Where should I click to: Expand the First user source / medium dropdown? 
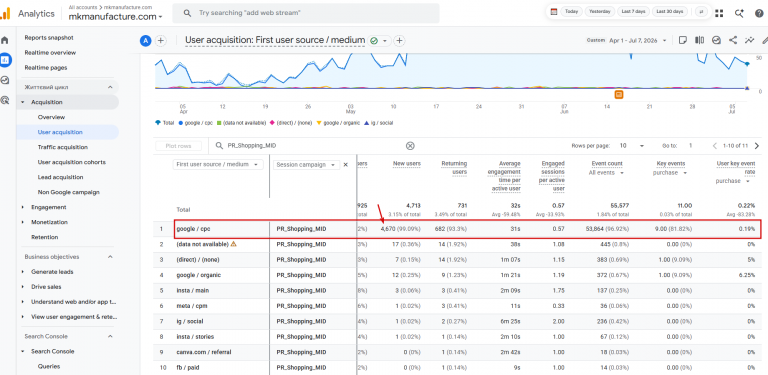coord(218,164)
